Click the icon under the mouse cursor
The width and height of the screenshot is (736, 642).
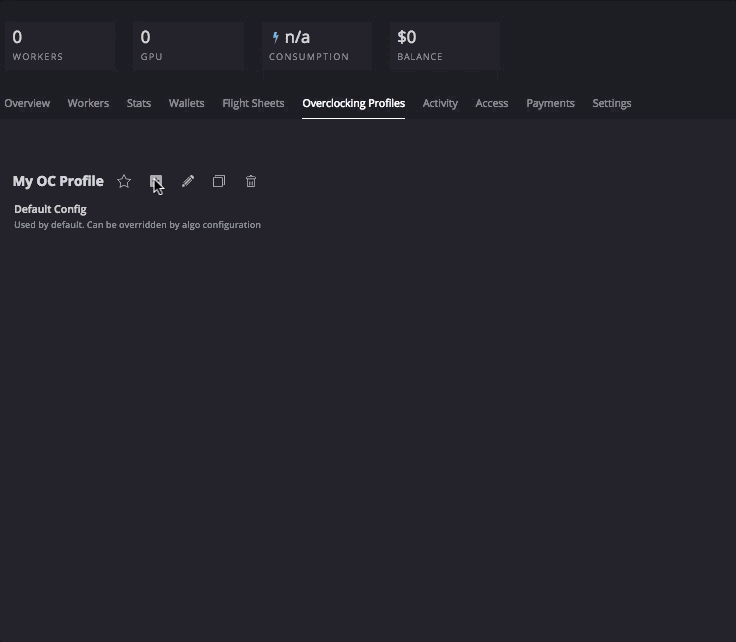(156, 181)
